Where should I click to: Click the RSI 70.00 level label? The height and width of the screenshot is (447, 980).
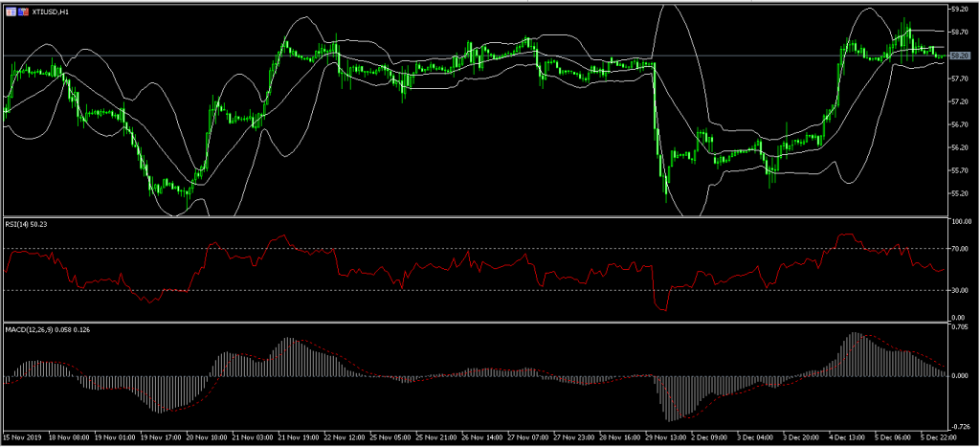959,249
